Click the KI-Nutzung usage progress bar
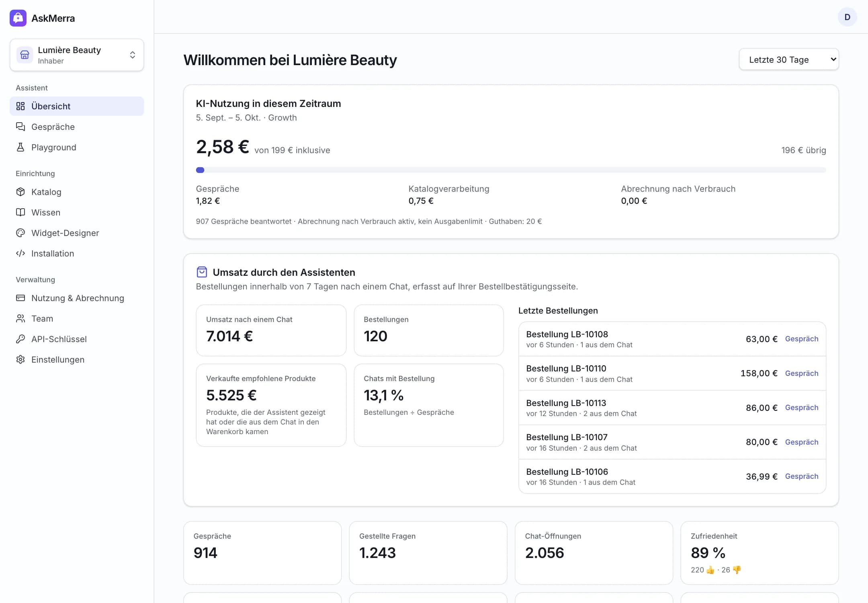This screenshot has width=868, height=603. (x=511, y=170)
